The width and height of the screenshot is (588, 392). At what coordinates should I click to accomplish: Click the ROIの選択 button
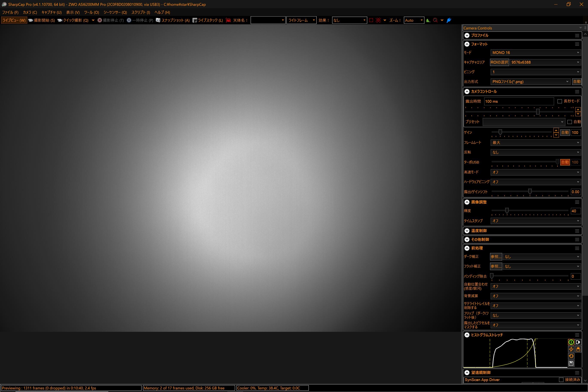(x=499, y=62)
